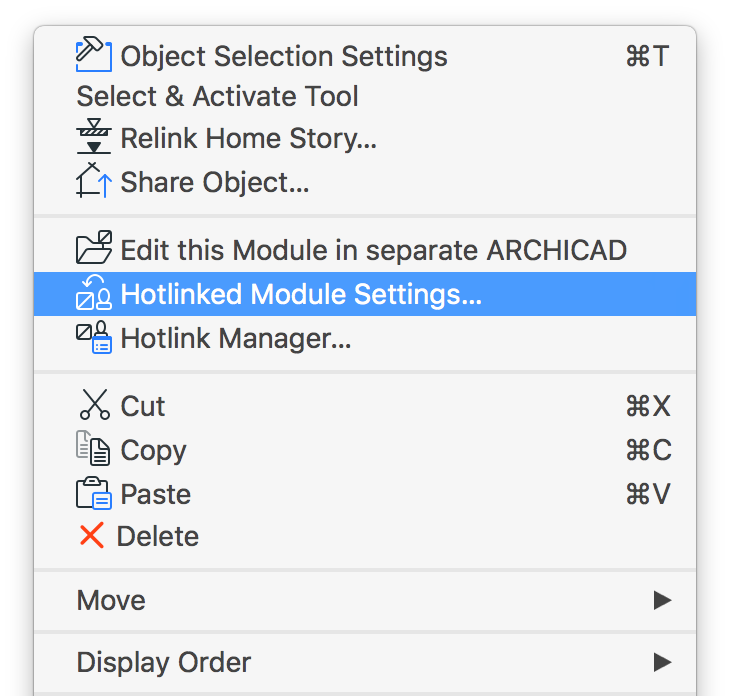Screen dimensions: 730x696
Task: Choose Relink Home Story… text
Action: 248,138
